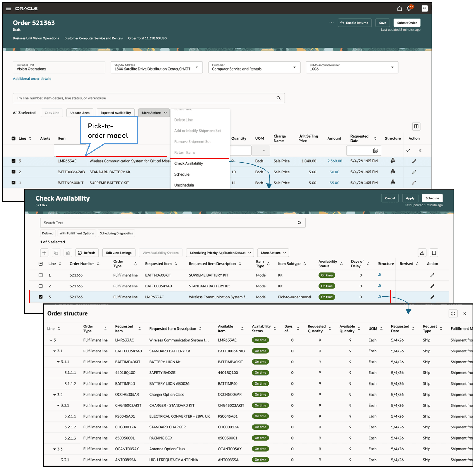This screenshot has width=476, height=469.
Task: Uncheck availability line 3 LMR633AC checkbox
Action: coord(41,297)
